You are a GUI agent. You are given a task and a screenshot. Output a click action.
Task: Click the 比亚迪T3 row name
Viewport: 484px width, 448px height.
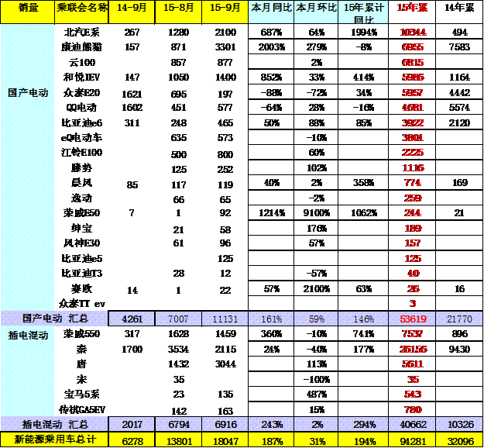point(81,273)
